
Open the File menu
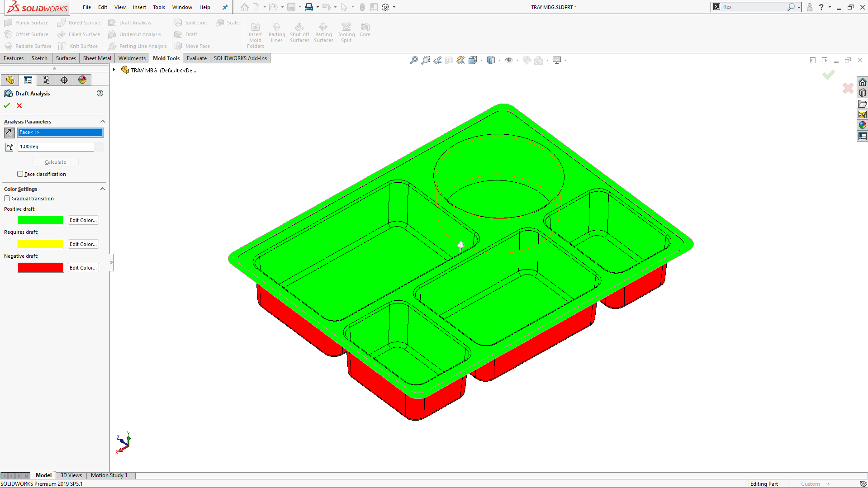click(87, 7)
